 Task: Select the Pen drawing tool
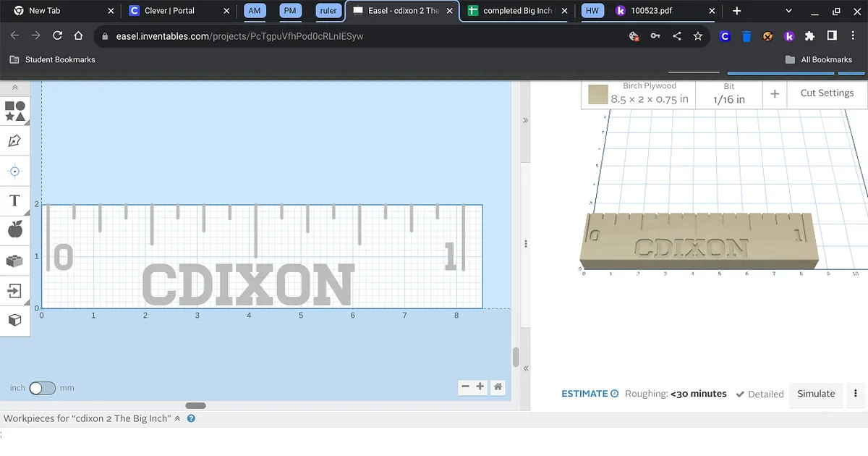tap(15, 141)
